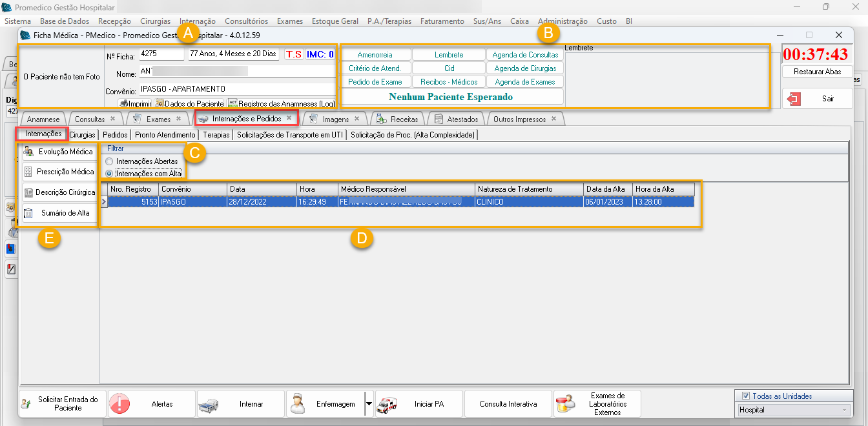
Task: Click the Restaurar Abas button
Action: coord(817,72)
